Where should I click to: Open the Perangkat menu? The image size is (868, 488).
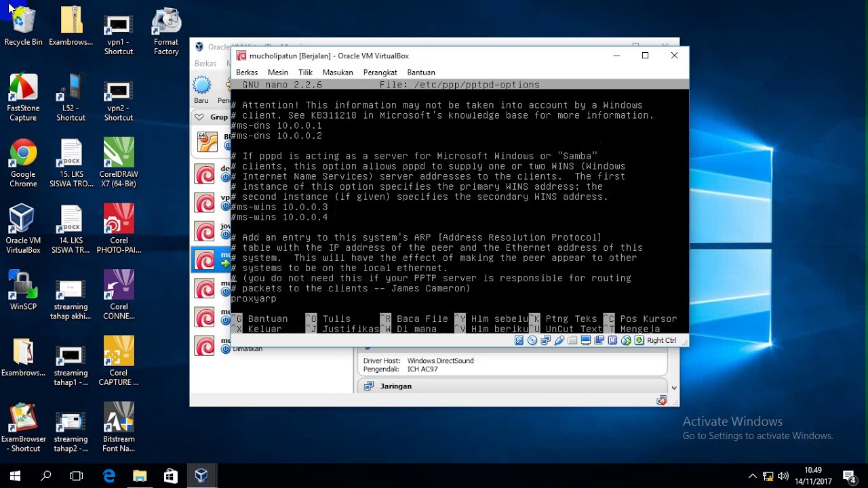380,73
